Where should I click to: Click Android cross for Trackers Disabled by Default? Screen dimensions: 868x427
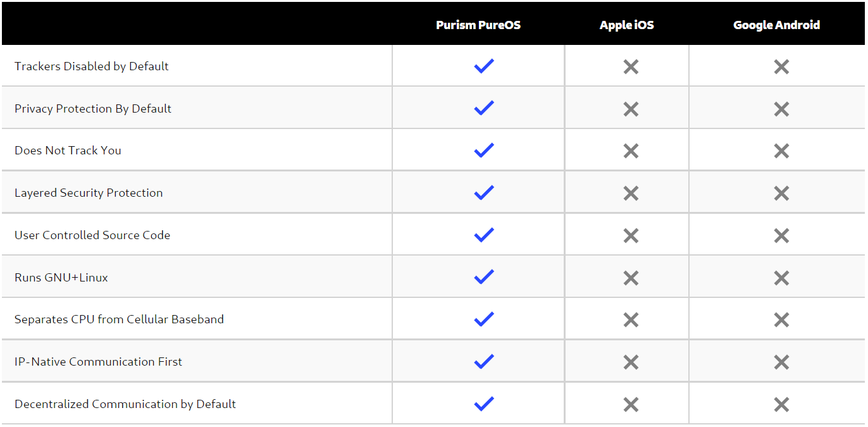coord(781,66)
